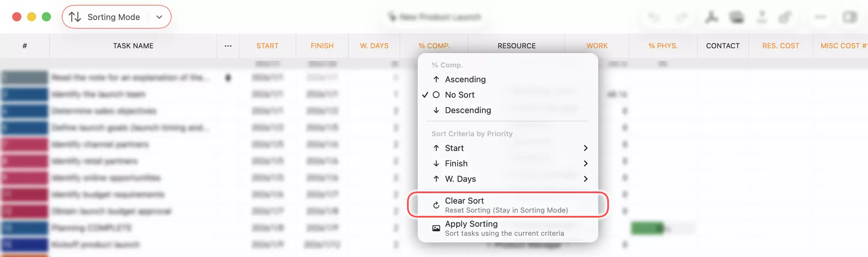This screenshot has width=868, height=257.
Task: Click the three-dots column options header
Action: coord(228,46)
